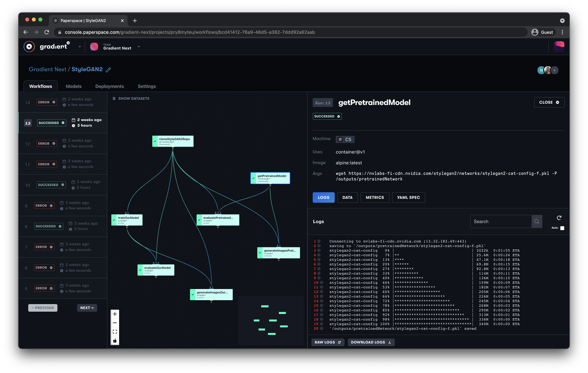Enable the Auto log refresh checkbox
588x373 pixels.
click(x=562, y=228)
